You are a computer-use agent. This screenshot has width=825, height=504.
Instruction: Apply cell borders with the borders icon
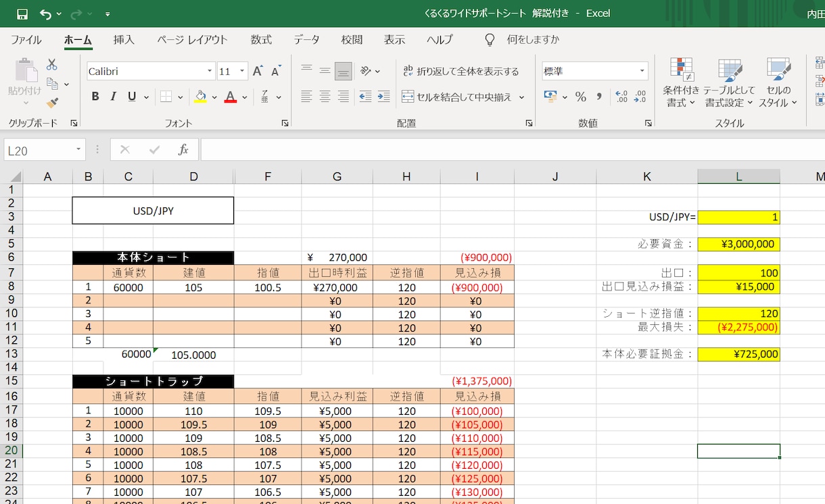(x=166, y=97)
